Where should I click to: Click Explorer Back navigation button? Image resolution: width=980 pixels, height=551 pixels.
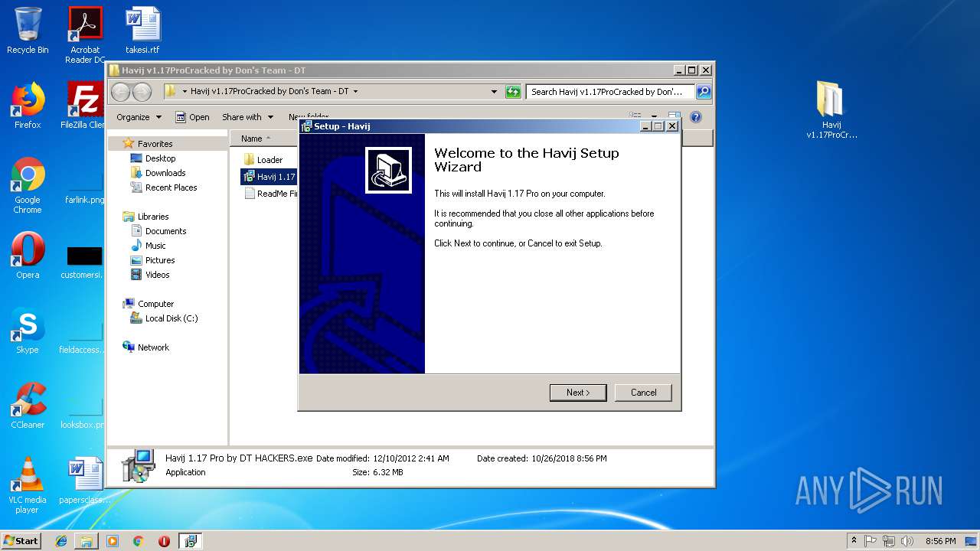point(121,92)
